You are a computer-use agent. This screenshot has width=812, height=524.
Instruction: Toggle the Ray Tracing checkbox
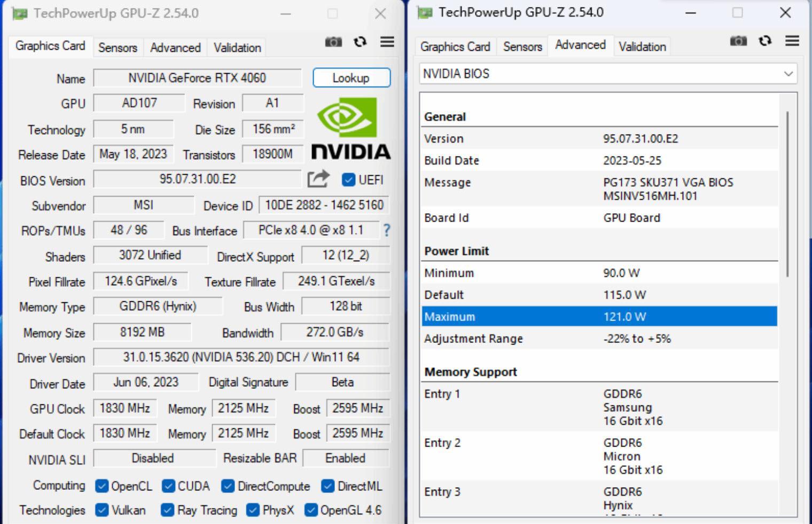pyautogui.click(x=167, y=510)
